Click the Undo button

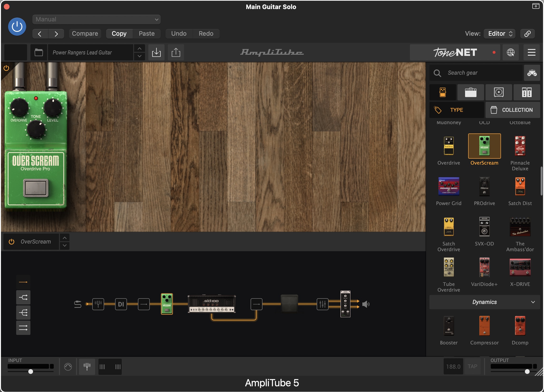[x=179, y=34]
